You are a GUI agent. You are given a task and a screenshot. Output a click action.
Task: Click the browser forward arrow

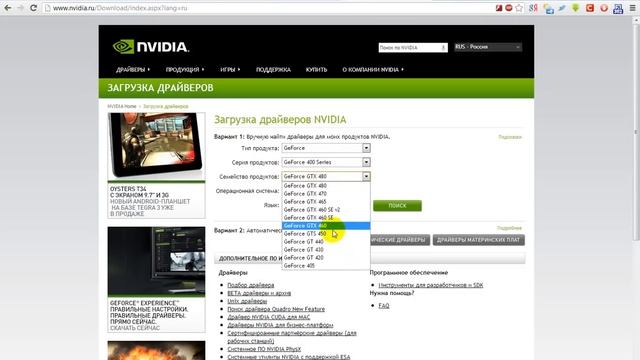point(20,8)
